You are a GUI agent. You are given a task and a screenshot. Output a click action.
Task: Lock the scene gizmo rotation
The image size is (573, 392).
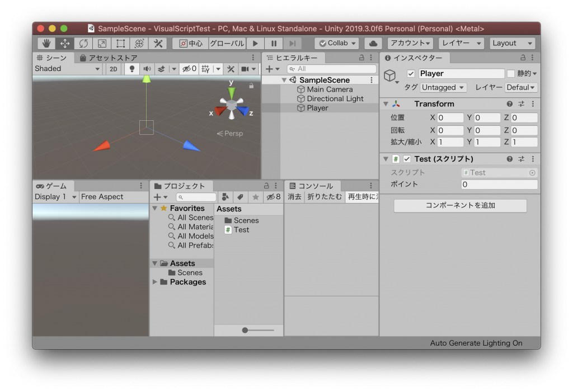251,86
